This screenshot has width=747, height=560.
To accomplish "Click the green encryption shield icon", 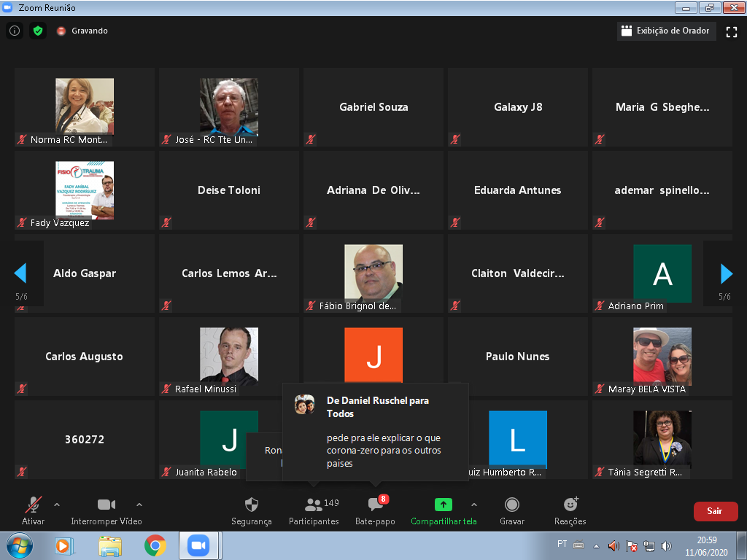I will point(38,31).
